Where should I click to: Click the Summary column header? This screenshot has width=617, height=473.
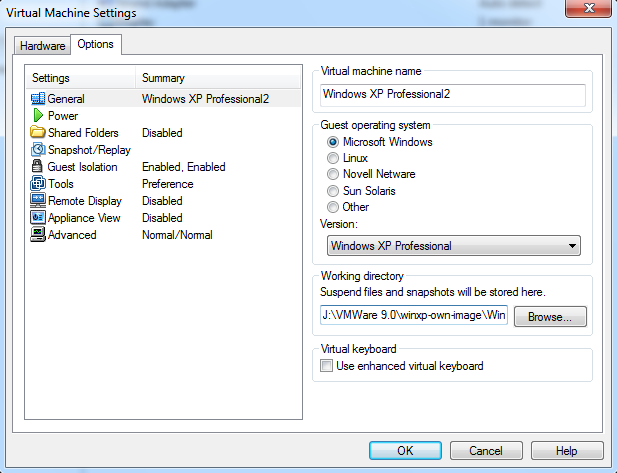[x=218, y=78]
